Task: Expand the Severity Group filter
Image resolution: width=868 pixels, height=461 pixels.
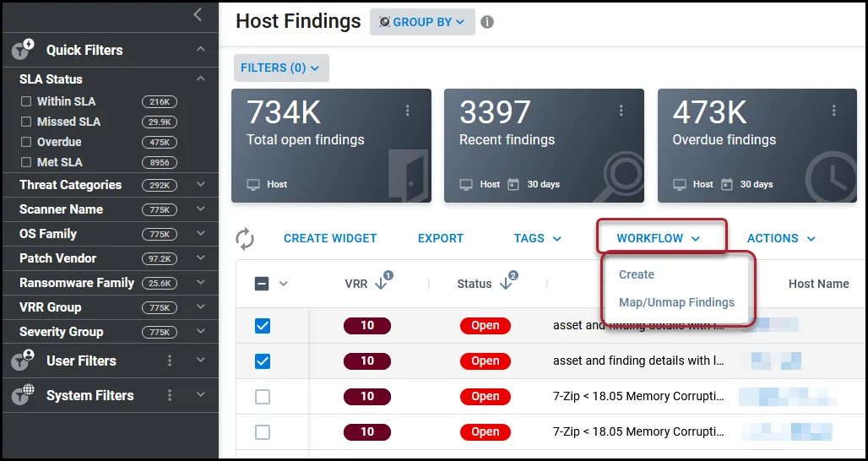Action: [200, 331]
